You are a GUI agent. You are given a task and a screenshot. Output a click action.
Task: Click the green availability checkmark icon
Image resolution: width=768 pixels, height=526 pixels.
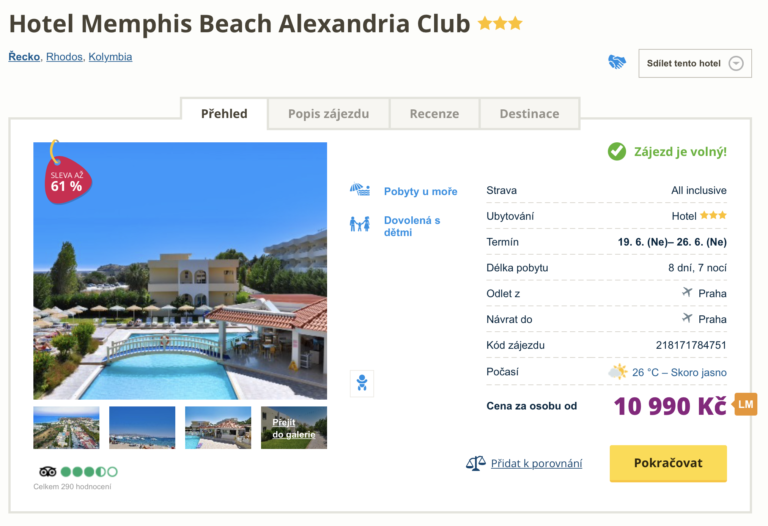point(617,152)
